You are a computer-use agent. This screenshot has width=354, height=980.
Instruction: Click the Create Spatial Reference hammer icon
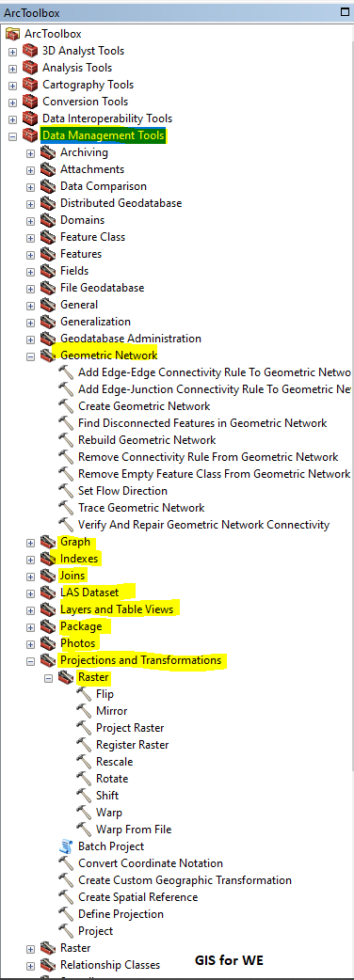pyautogui.click(x=66, y=897)
